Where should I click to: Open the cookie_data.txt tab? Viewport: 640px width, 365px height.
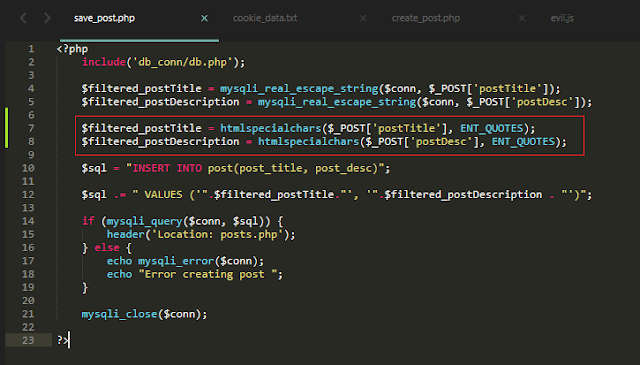click(x=265, y=18)
